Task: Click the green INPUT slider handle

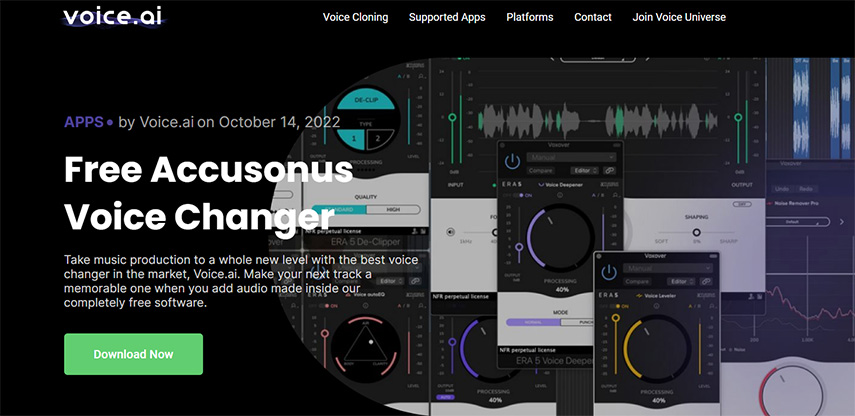Action: click(452, 117)
